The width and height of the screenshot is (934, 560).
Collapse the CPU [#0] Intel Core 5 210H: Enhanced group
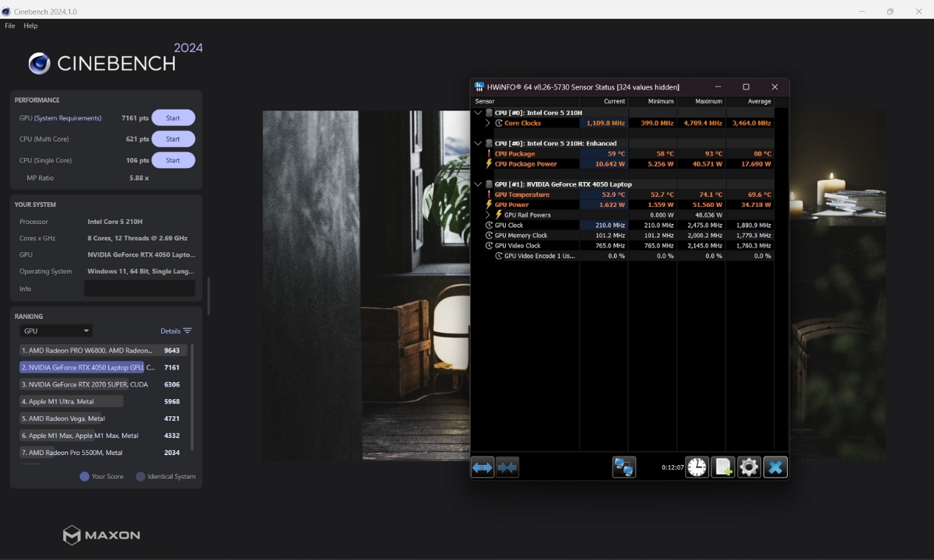478,143
